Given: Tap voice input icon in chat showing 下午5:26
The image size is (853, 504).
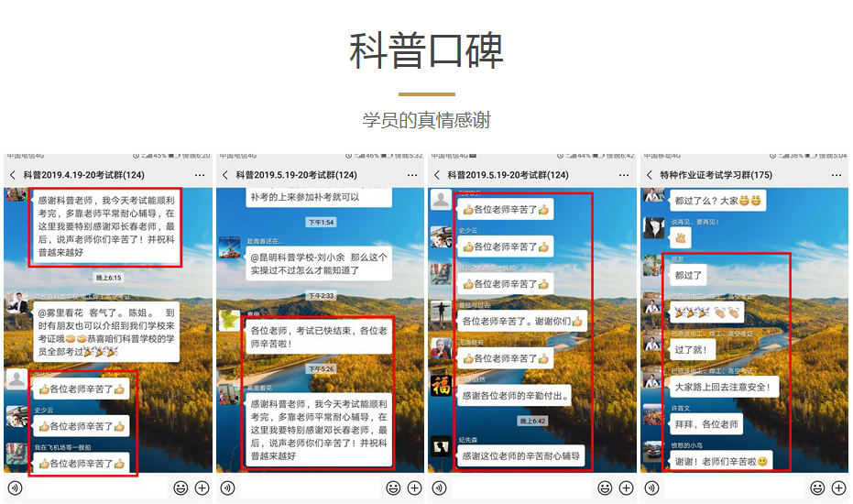Looking at the screenshot, I should pos(228,488).
